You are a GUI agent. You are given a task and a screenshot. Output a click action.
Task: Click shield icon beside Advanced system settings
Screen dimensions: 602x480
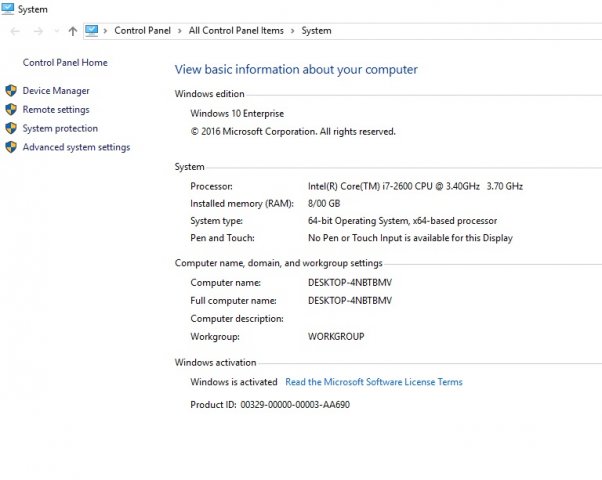click(x=11, y=148)
